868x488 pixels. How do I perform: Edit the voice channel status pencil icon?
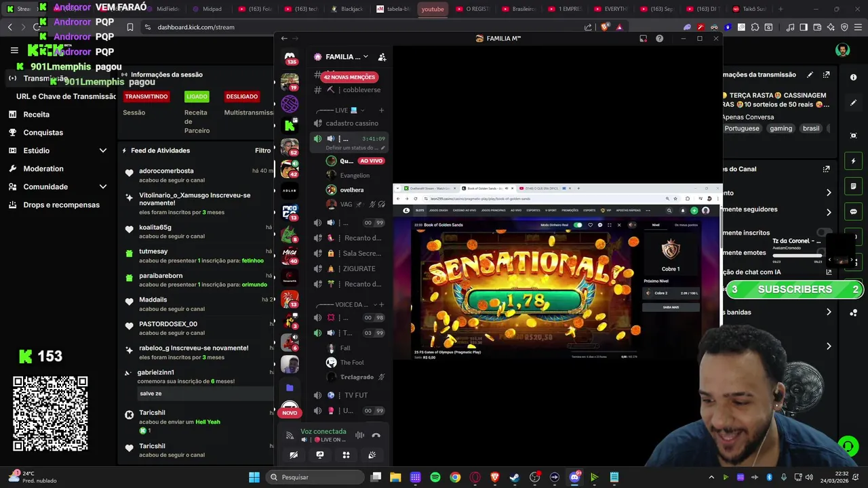click(382, 148)
